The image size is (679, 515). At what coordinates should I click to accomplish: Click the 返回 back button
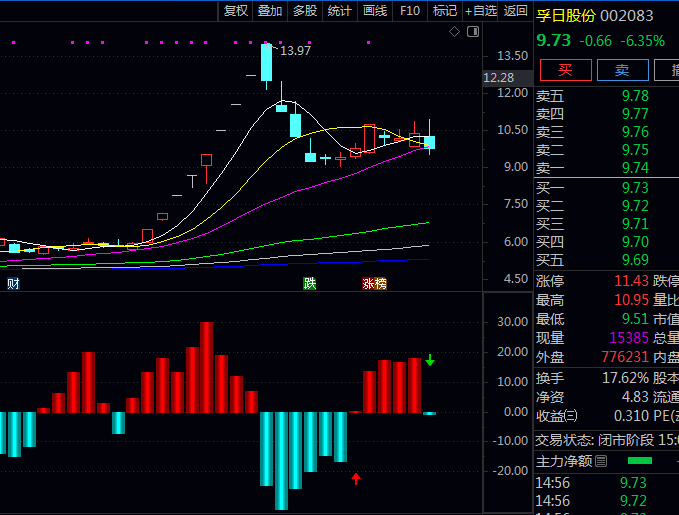click(x=515, y=11)
